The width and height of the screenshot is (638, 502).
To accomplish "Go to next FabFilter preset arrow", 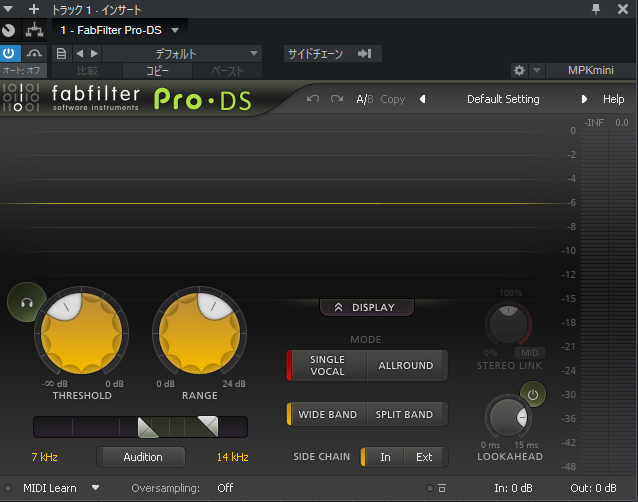I will click(584, 99).
